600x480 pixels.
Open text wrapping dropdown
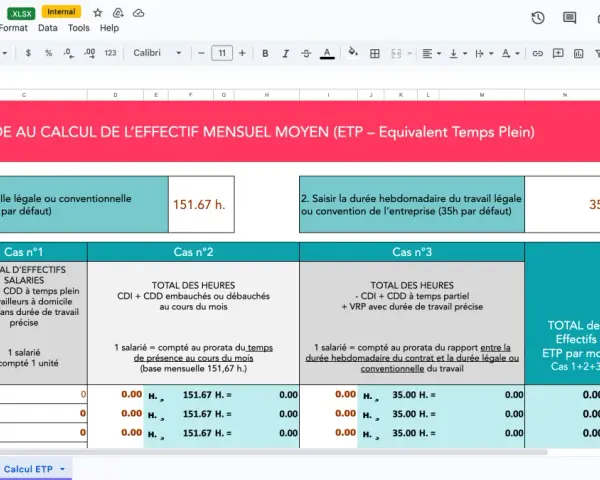point(484,54)
